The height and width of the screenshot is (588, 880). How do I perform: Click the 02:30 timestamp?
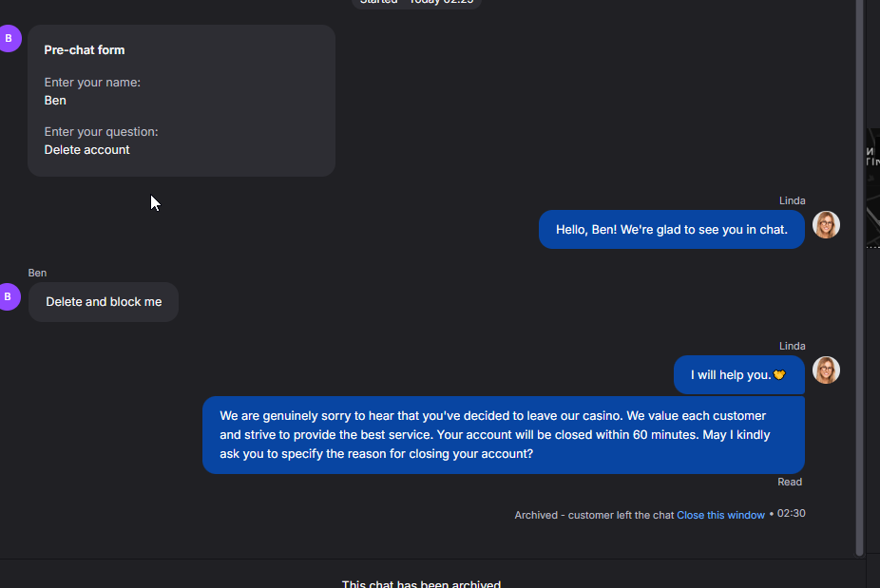pos(791,514)
